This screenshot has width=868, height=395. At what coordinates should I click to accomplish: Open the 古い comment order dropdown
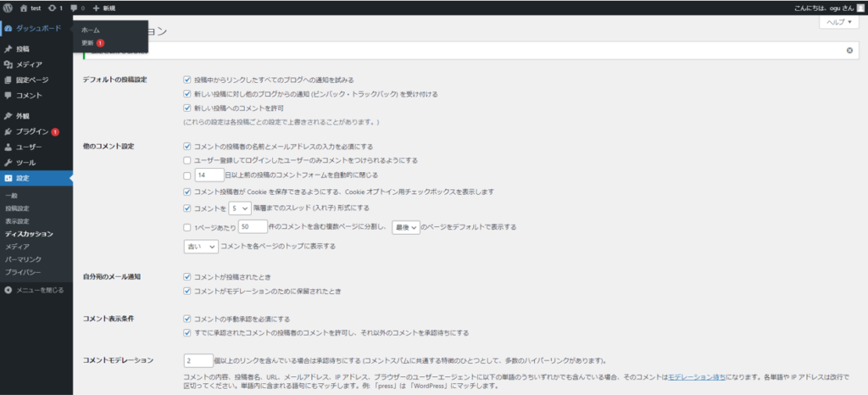[x=201, y=246]
